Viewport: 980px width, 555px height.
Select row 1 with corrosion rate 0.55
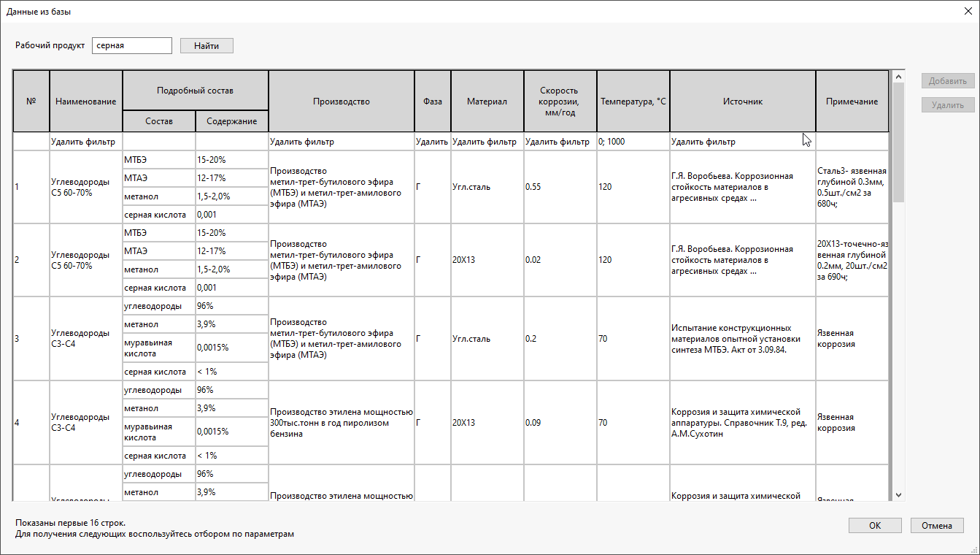point(560,187)
